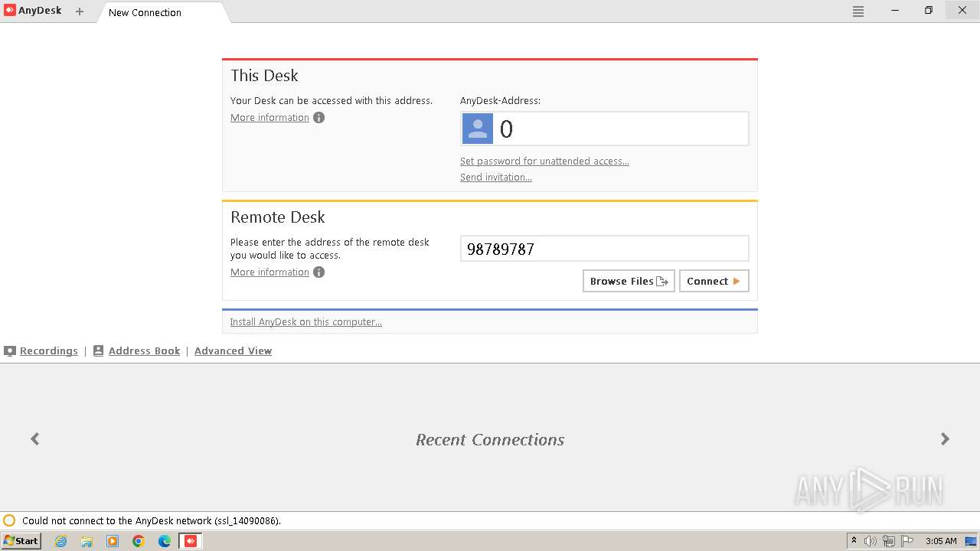
Task: Select the New Connection tab
Action: [x=162, y=12]
